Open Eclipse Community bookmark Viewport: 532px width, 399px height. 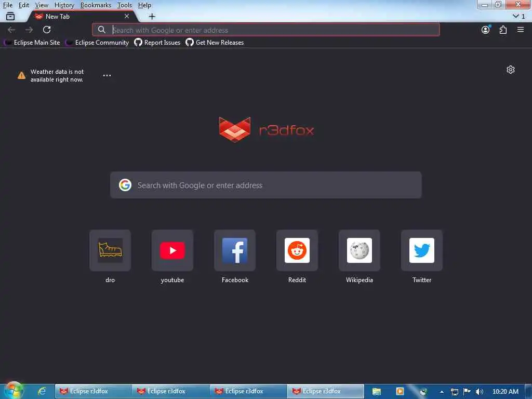(98, 43)
